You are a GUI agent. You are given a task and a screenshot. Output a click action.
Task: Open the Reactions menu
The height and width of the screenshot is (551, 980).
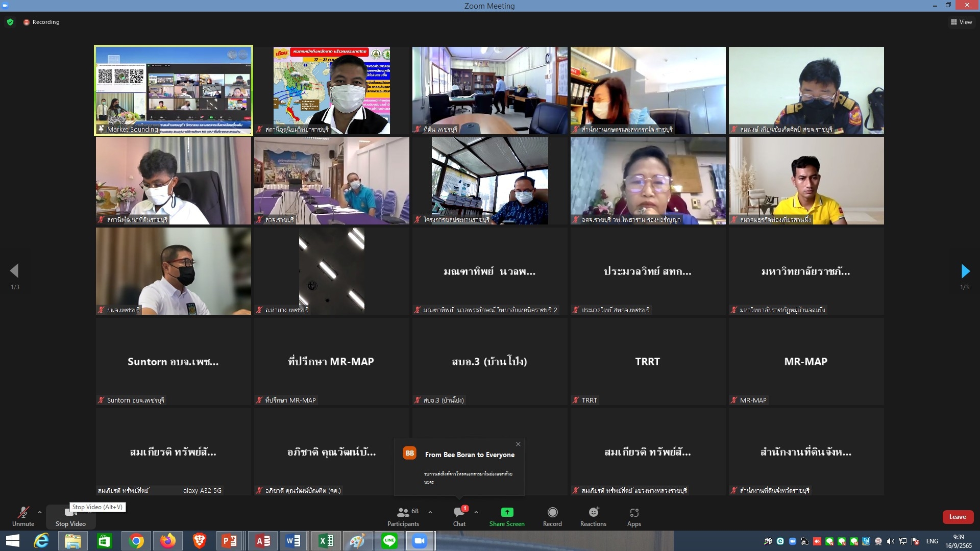tap(593, 515)
